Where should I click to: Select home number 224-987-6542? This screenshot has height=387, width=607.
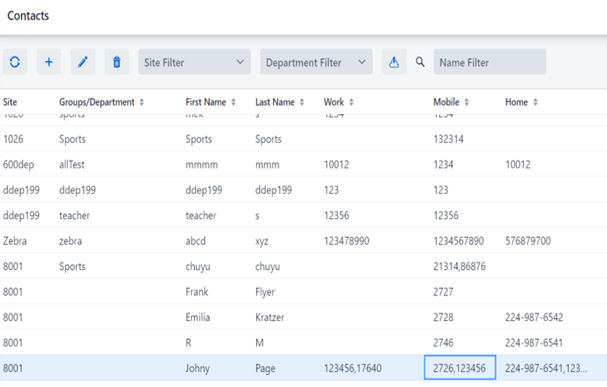(x=534, y=317)
